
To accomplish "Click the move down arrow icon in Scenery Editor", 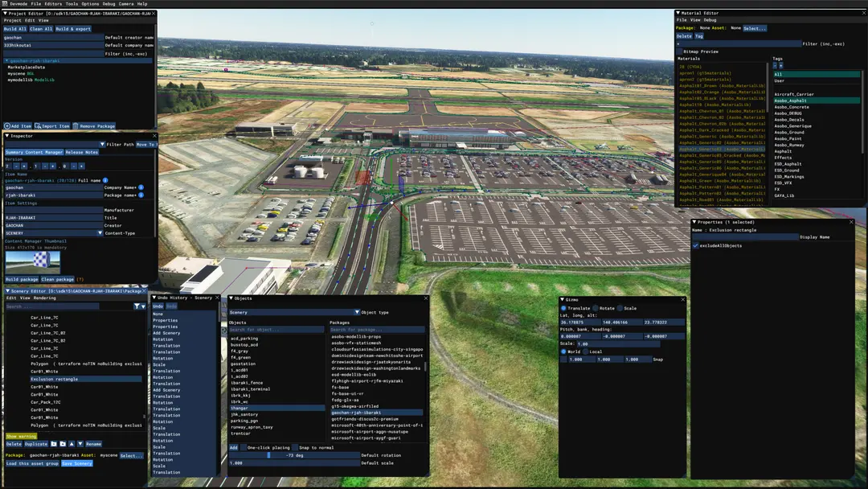I will [80, 444].
